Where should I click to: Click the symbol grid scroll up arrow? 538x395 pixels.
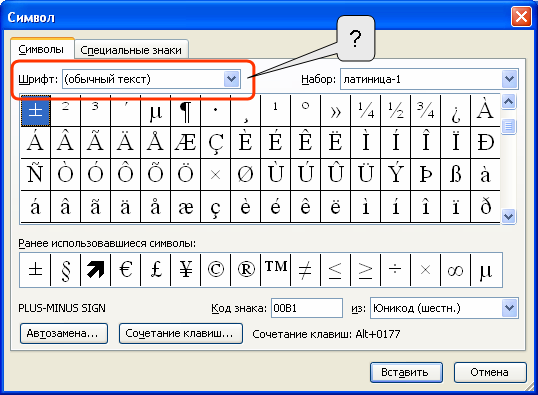click(508, 102)
